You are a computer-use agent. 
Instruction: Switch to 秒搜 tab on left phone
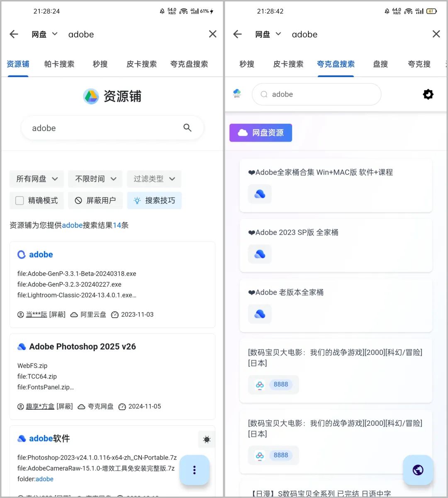(100, 64)
